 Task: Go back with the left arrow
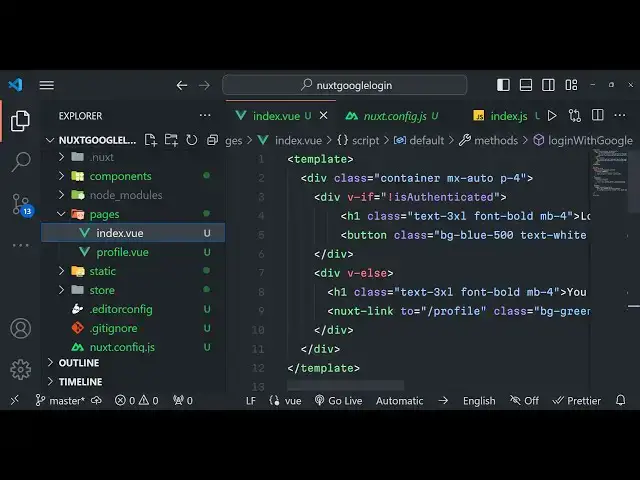click(x=182, y=85)
